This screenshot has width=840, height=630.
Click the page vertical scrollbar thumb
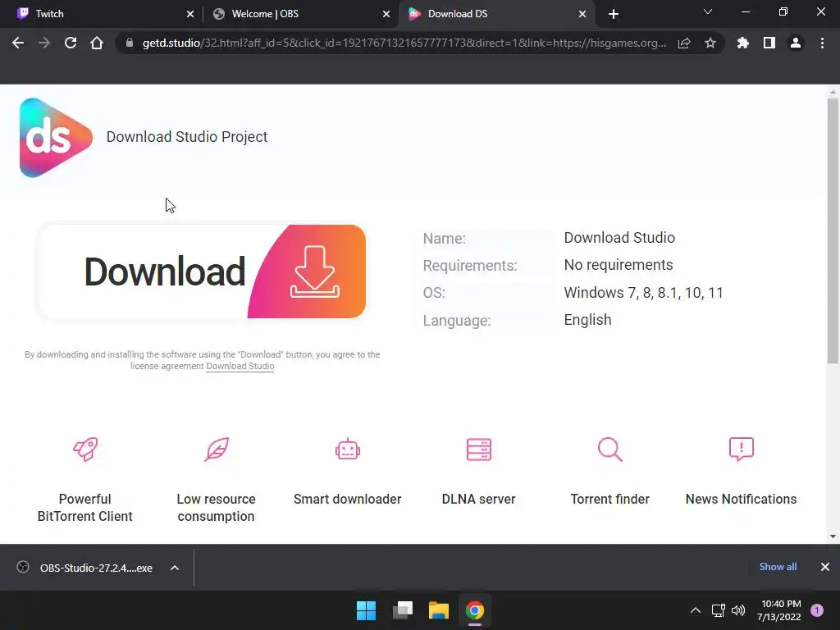pos(833,231)
